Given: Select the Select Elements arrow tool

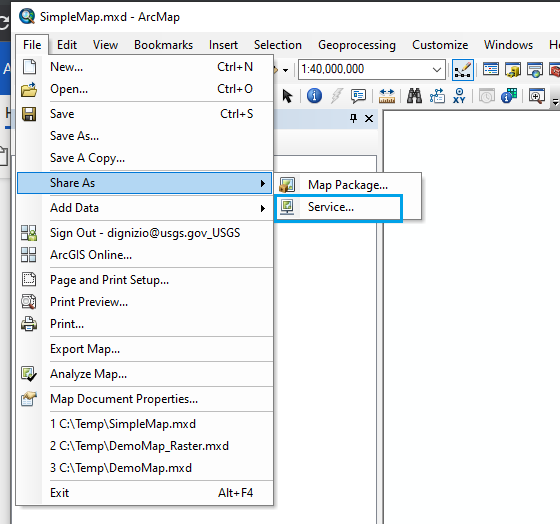Looking at the screenshot, I should (287, 96).
